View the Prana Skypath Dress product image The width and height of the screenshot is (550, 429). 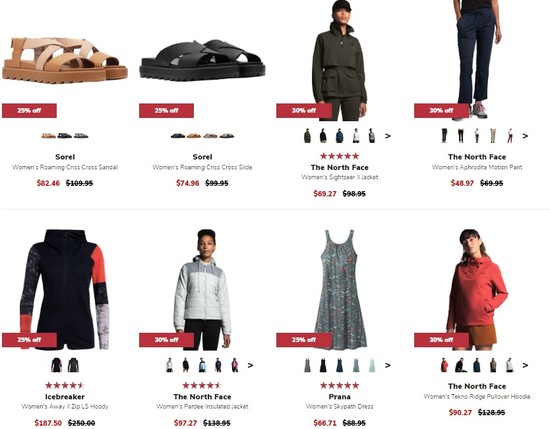pos(340,289)
